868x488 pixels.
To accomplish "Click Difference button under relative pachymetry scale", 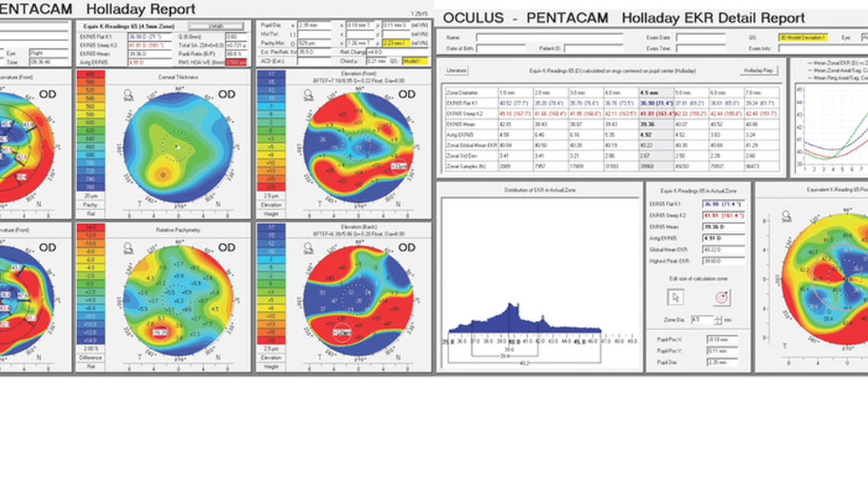I will [90, 358].
